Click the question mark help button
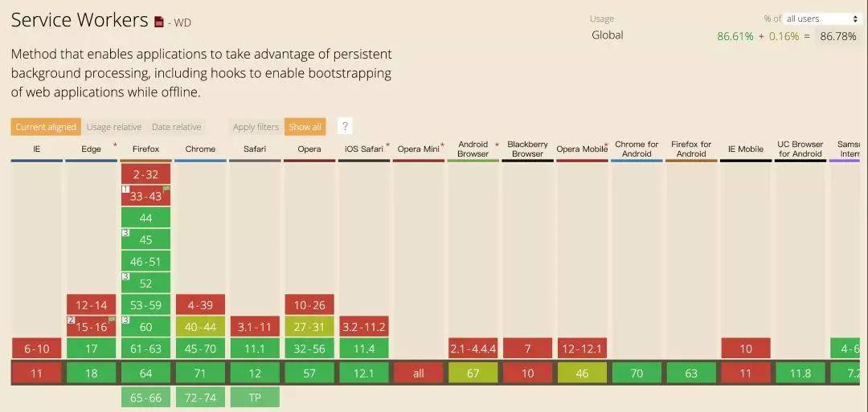 344,127
